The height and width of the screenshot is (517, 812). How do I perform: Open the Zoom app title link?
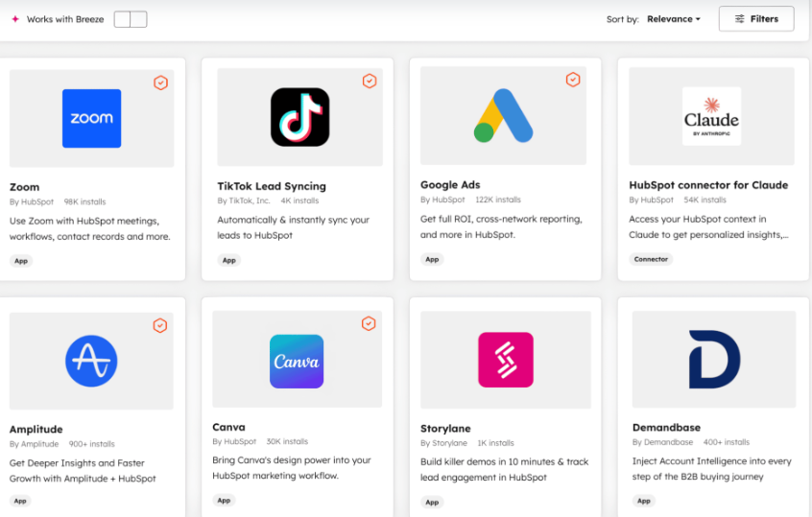click(24, 187)
